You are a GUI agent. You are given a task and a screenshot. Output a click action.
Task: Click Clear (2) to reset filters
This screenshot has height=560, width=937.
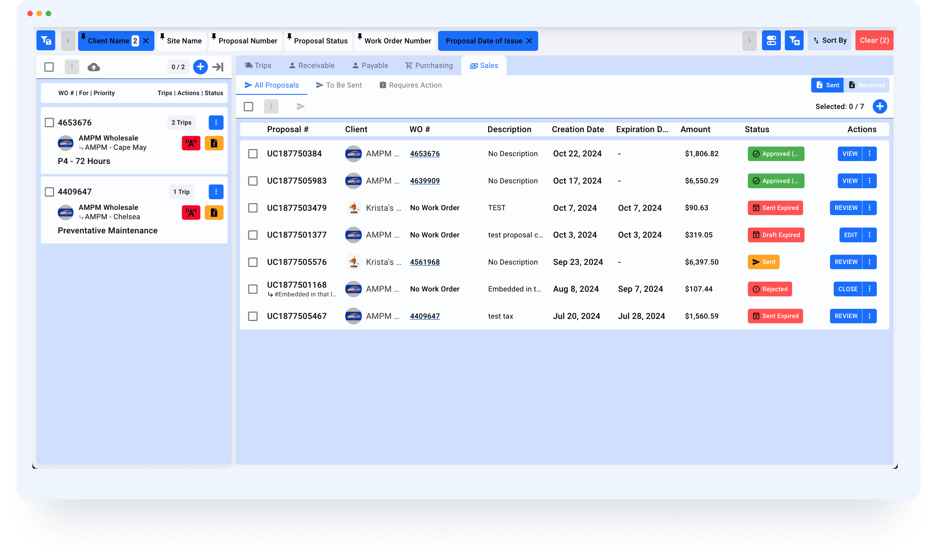[874, 40]
